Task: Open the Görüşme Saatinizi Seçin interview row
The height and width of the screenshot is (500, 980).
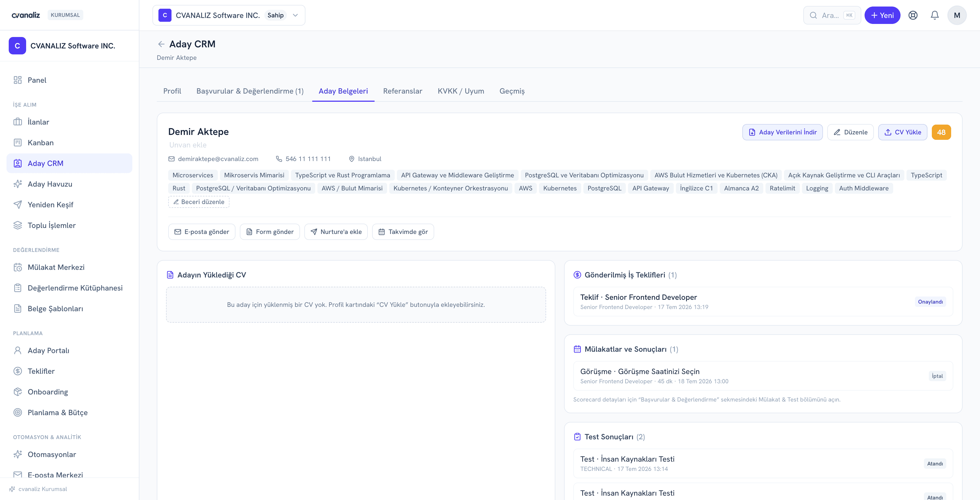Action: point(763,376)
